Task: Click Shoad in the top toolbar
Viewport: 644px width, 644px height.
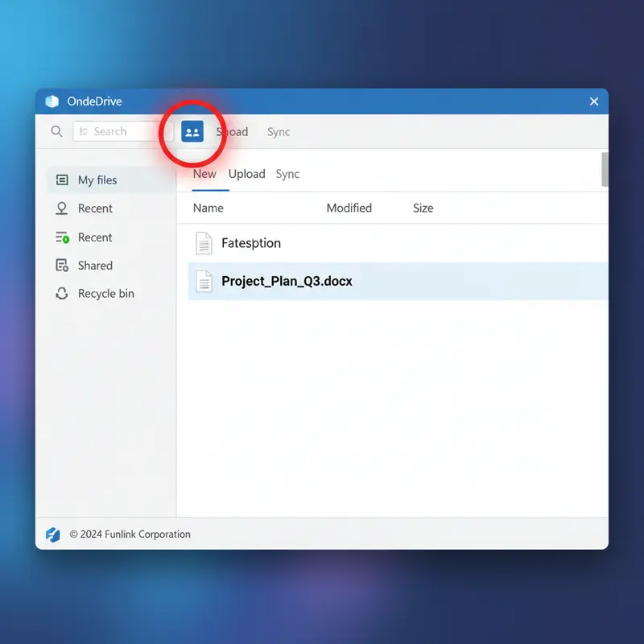Action: click(232, 131)
